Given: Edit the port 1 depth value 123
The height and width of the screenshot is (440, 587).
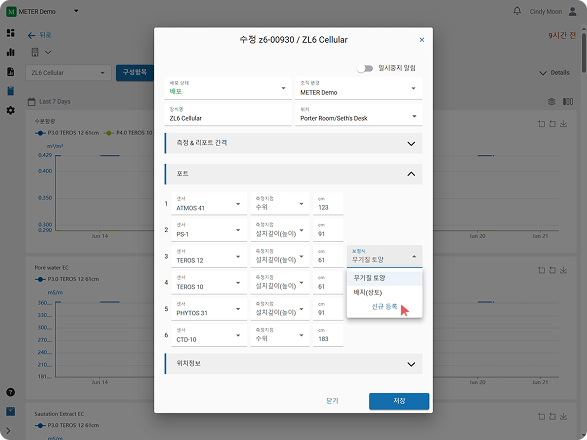Looking at the screenshot, I should (x=328, y=204).
